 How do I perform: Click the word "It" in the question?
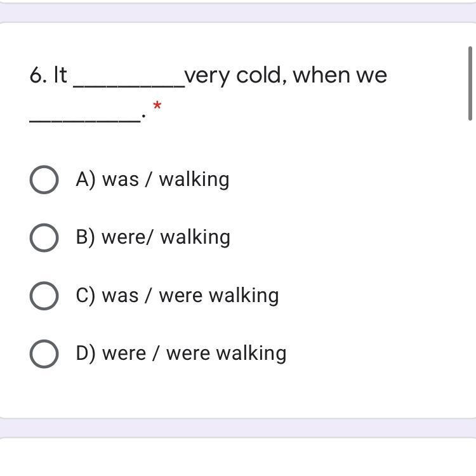tap(60, 76)
